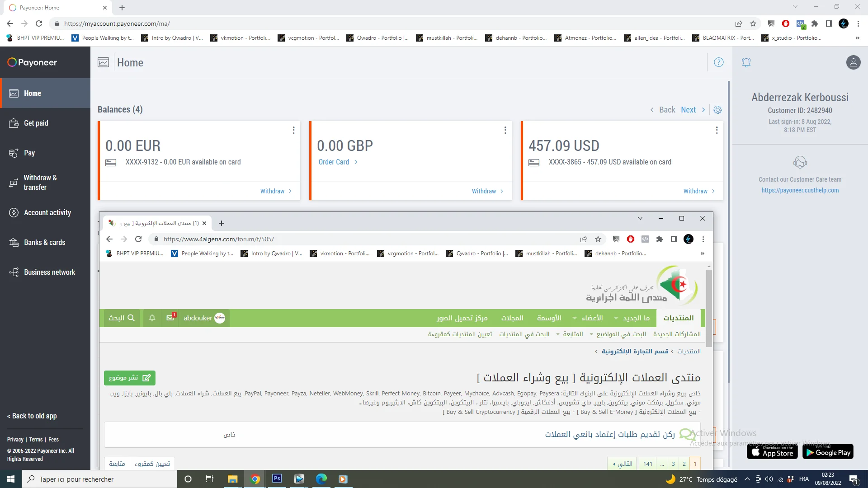This screenshot has width=868, height=488.
Task: Click the Payoneer logo in the sidebar
Action: pos(32,62)
